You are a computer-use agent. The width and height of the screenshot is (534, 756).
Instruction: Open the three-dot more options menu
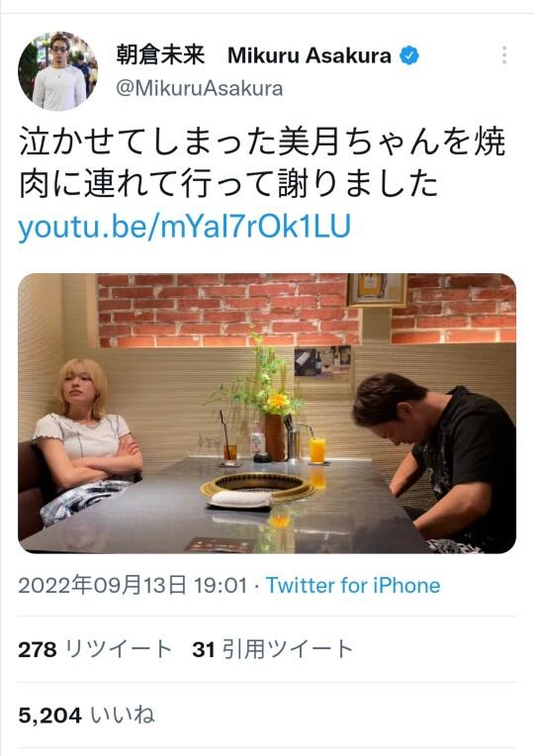(x=504, y=55)
